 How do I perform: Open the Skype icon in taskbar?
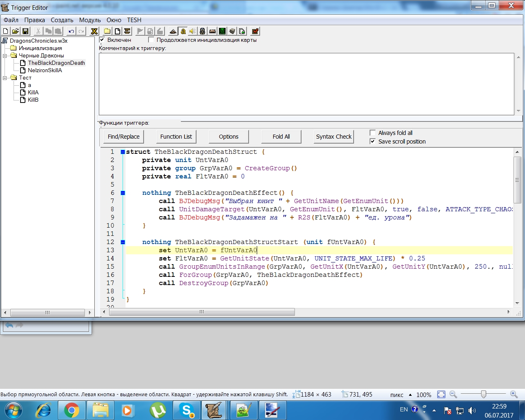click(187, 410)
